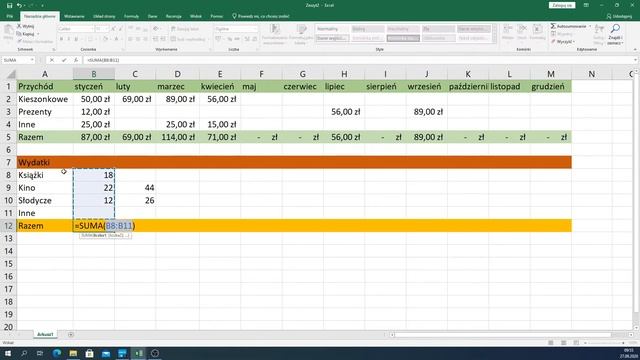Open the number format dropdown Ogólne
Image resolution: width=640 pixels, height=360 pixels.
click(255, 29)
